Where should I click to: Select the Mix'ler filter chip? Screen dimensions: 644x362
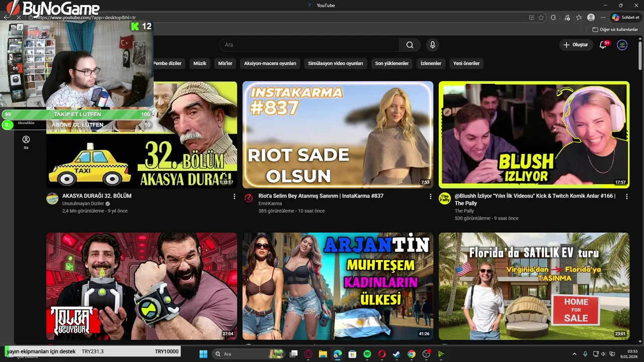pyautogui.click(x=225, y=63)
